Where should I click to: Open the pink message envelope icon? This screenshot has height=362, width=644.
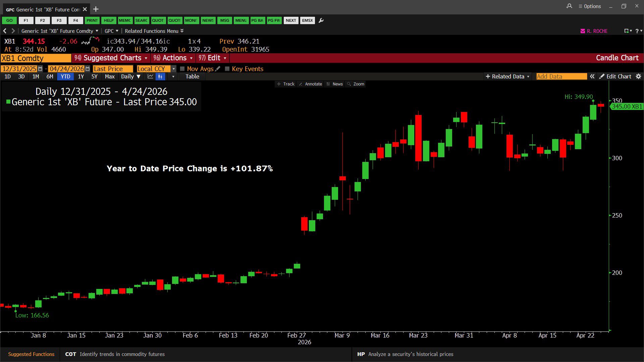[583, 31]
